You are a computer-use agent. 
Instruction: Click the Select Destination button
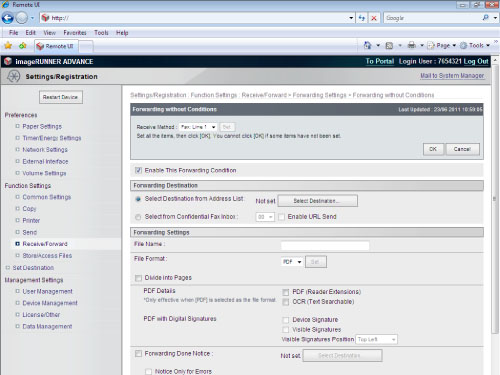tap(317, 201)
